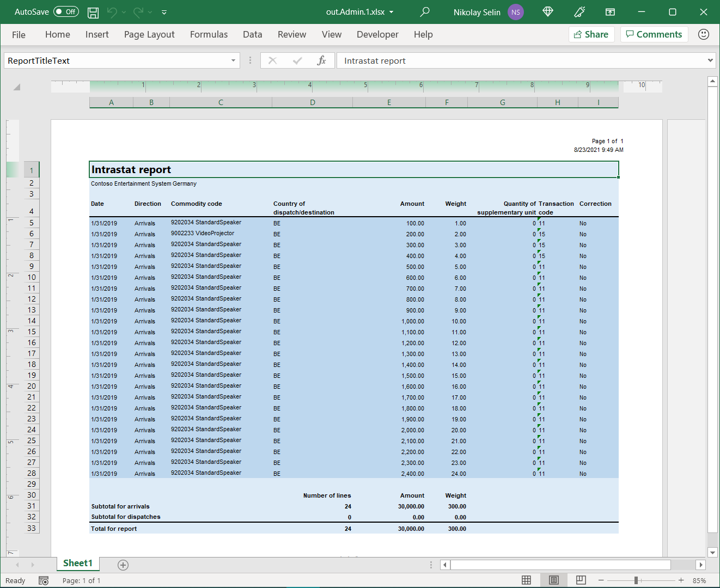Viewport: 720px width, 588px height.
Task: Click the Share button
Action: (x=591, y=34)
